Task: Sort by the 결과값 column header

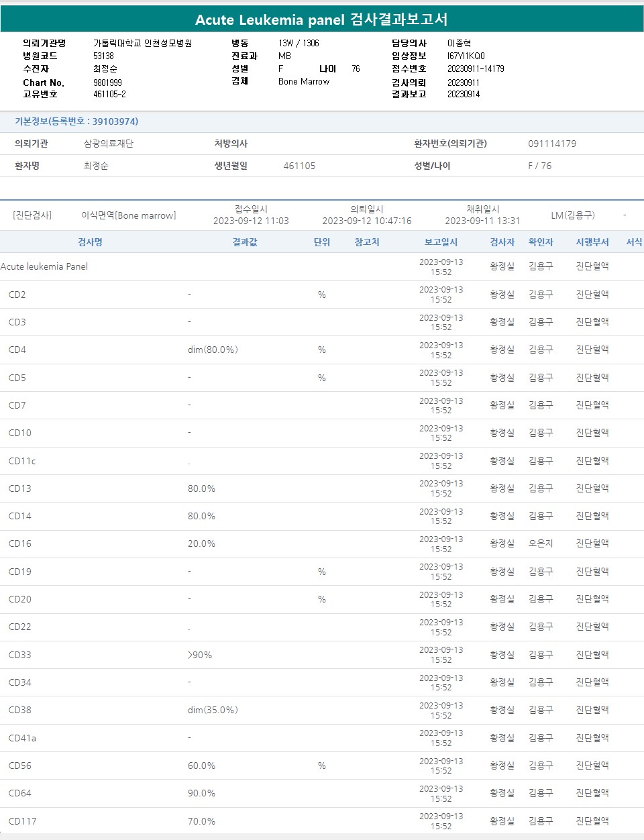Action: [245, 242]
